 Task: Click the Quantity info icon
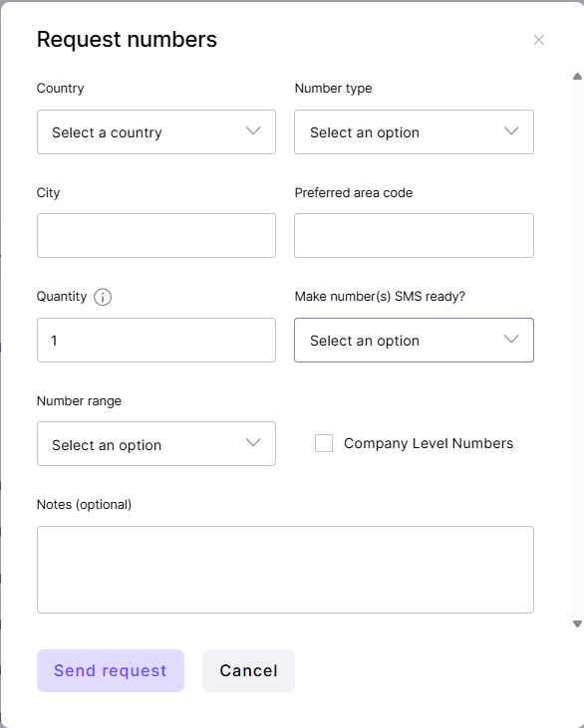coord(103,297)
